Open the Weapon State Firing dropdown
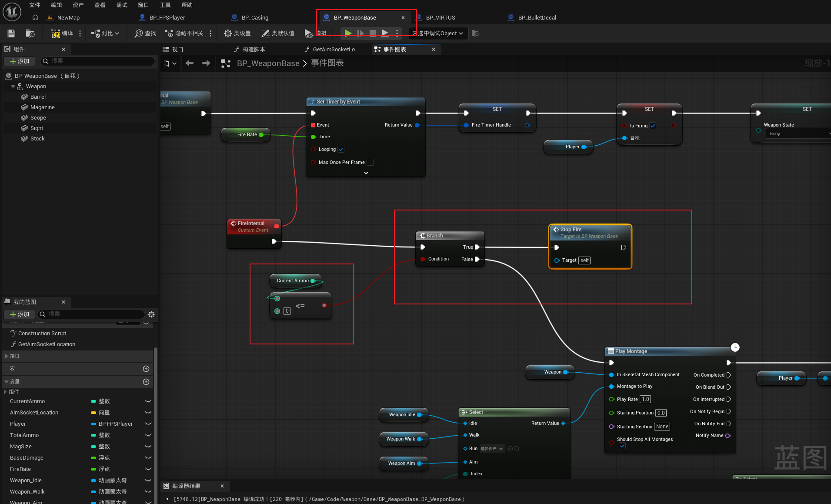This screenshot has width=831, height=504. (x=798, y=134)
